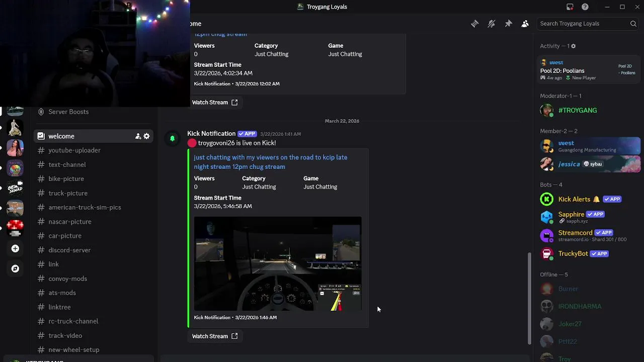Screen dimensions: 644x362
Task: Open Edit Channel gear on welcome channel
Action: click(146, 136)
